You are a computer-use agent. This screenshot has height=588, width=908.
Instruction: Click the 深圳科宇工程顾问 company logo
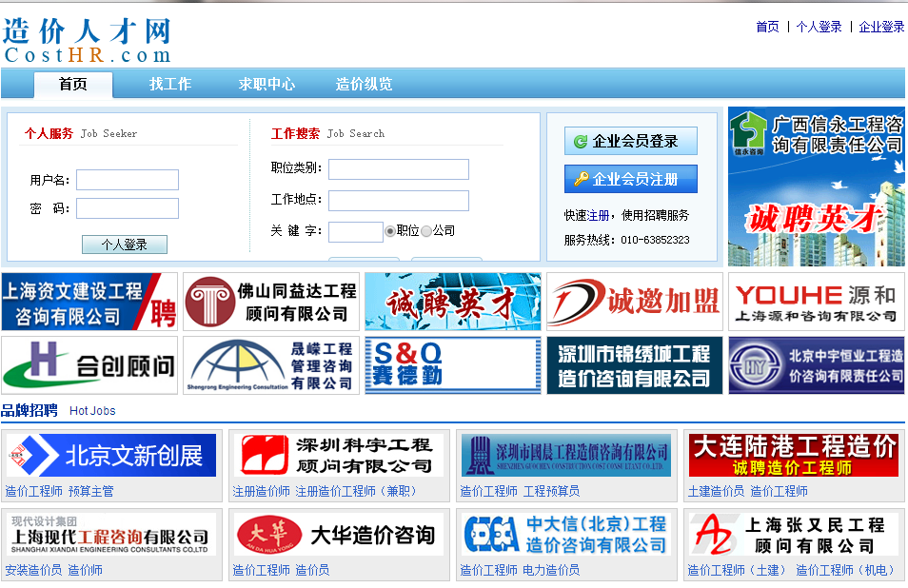[338, 456]
